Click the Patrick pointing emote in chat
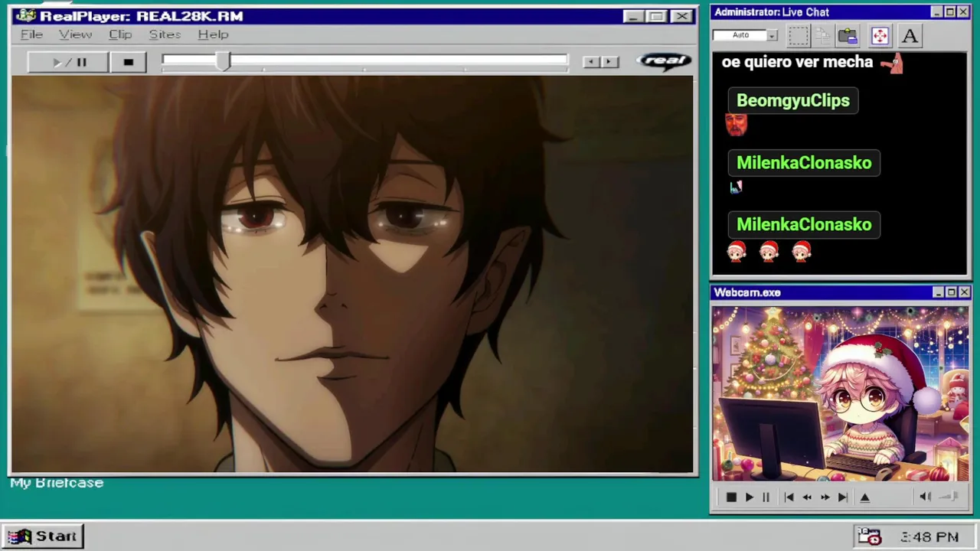This screenshot has height=551, width=980. tap(891, 64)
